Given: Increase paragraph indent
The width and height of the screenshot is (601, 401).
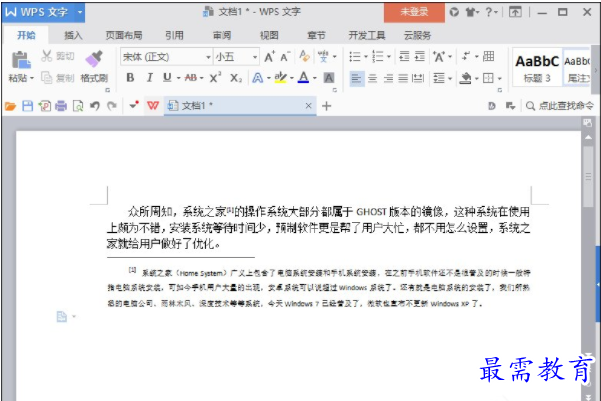Looking at the screenshot, I should tap(420, 56).
